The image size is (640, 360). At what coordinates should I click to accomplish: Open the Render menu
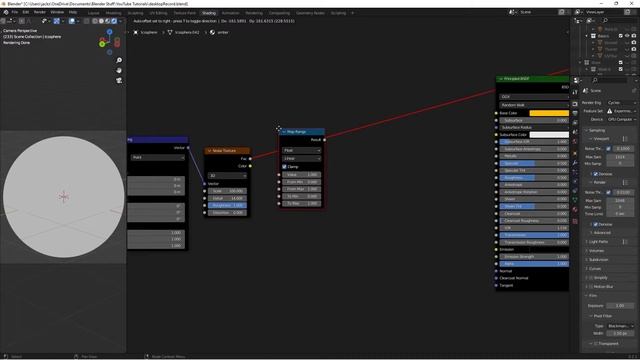40,12
